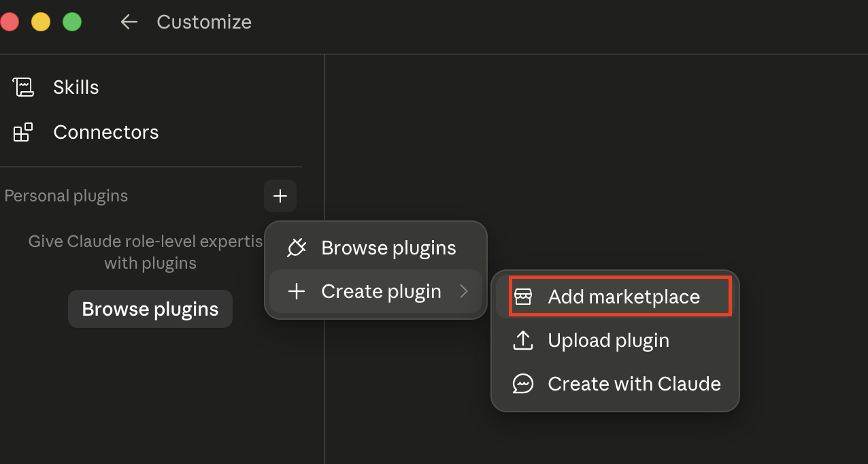Go back using the arrow beside Customize
Viewport: 868px width, 464px height.
pyautogui.click(x=129, y=22)
